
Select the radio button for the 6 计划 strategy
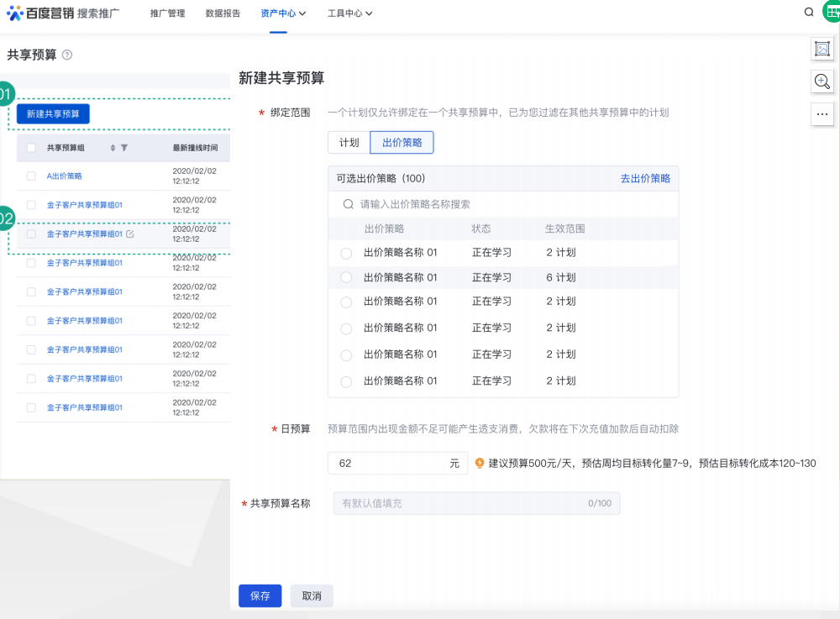click(x=347, y=277)
